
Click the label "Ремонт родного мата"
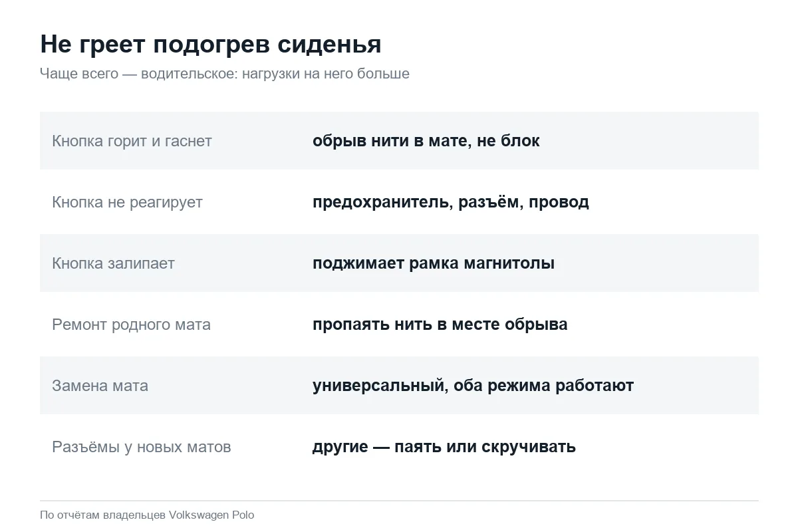tap(131, 325)
